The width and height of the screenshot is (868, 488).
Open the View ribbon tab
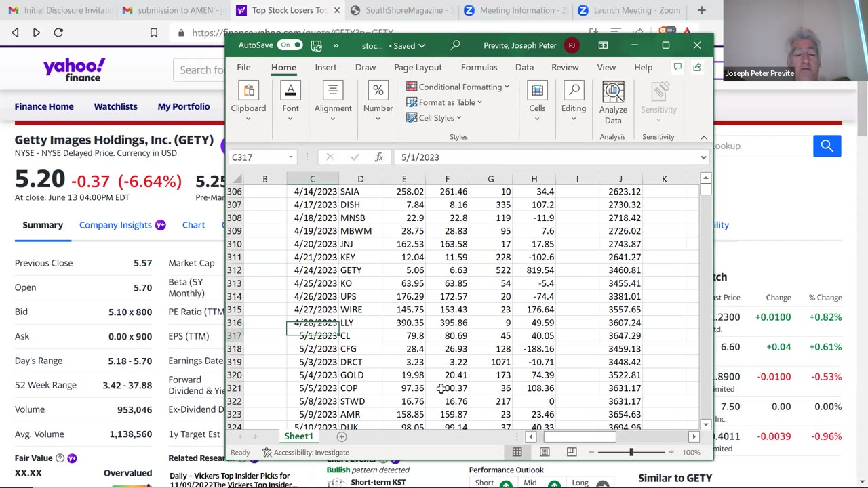tap(606, 67)
